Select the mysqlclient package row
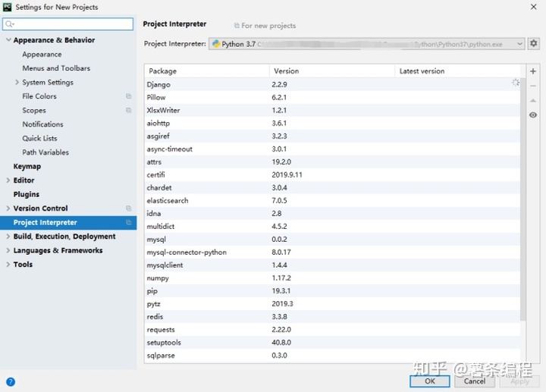This screenshot has width=546, height=392. pos(333,265)
